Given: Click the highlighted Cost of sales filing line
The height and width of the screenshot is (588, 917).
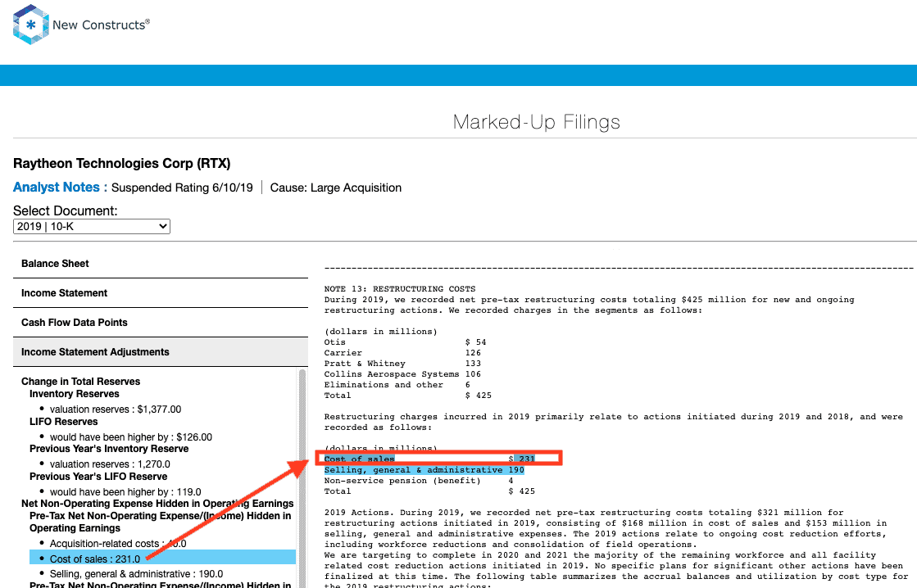Looking at the screenshot, I should (429, 459).
